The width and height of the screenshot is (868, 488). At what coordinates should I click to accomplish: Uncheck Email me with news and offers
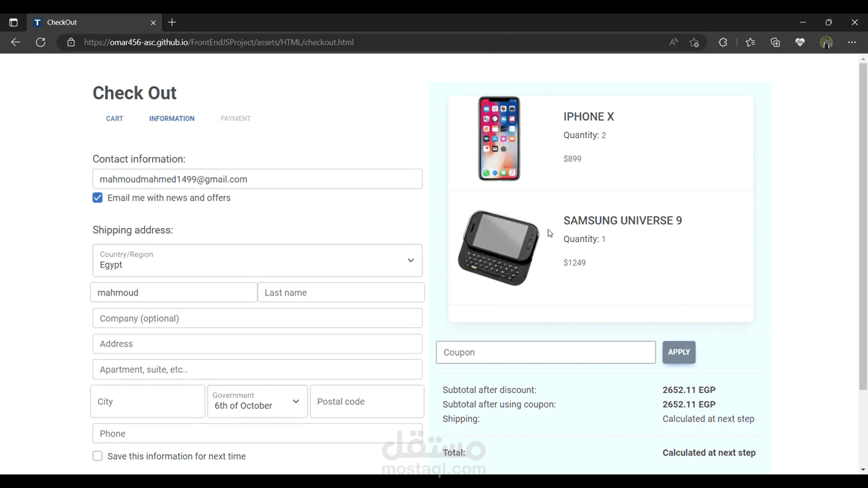tap(98, 198)
